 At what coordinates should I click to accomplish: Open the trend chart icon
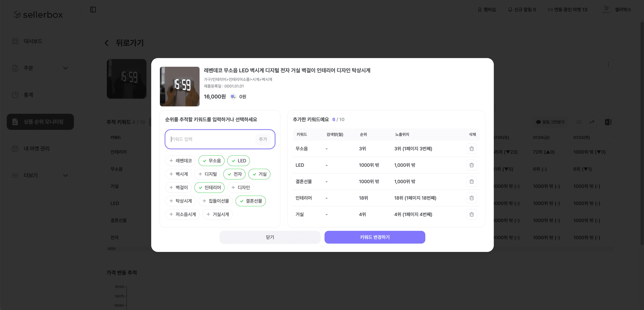(x=592, y=122)
